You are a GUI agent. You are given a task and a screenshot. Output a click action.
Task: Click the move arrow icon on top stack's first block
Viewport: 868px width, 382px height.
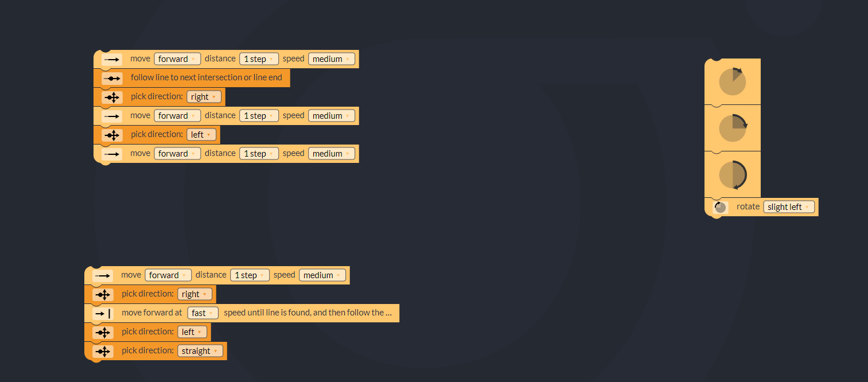click(112, 59)
